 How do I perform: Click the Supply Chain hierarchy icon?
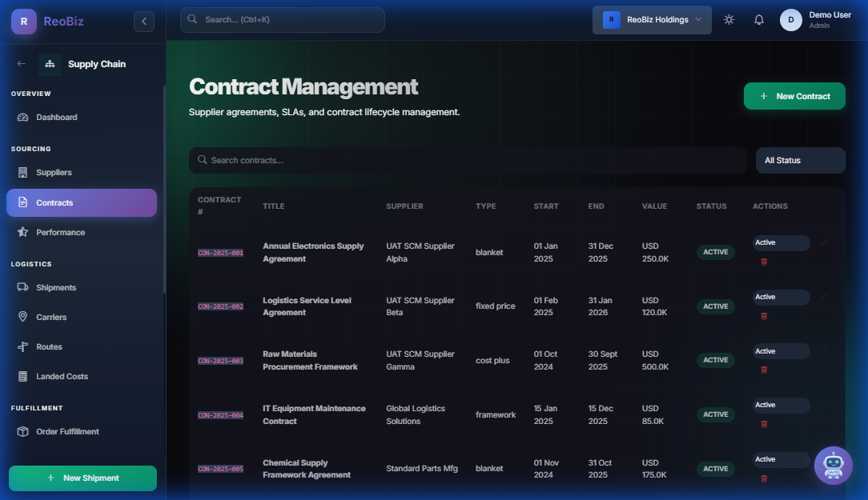tap(50, 64)
